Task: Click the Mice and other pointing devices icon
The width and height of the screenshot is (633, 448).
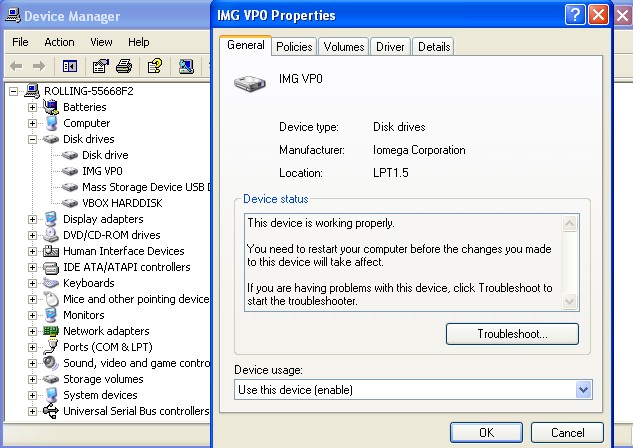Action: [x=51, y=299]
